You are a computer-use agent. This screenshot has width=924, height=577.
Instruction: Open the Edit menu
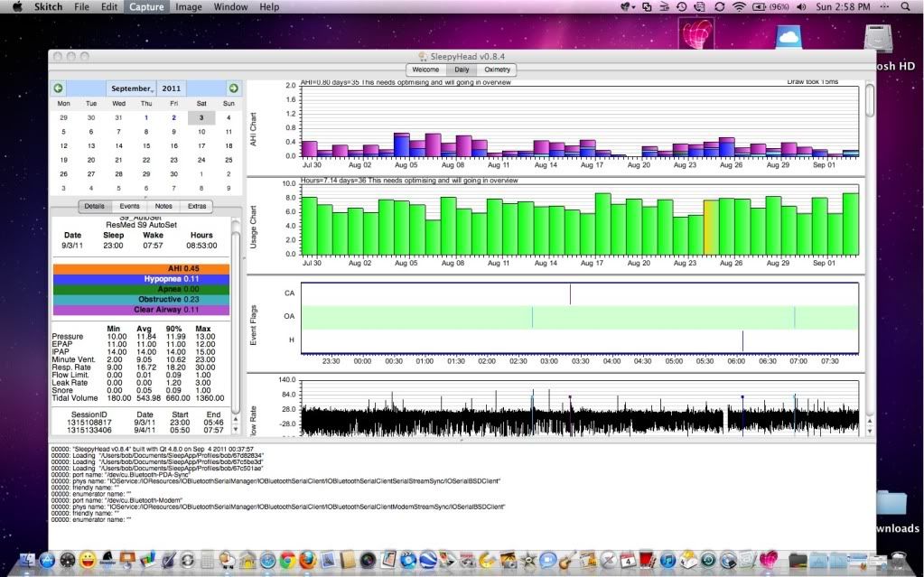109,7
